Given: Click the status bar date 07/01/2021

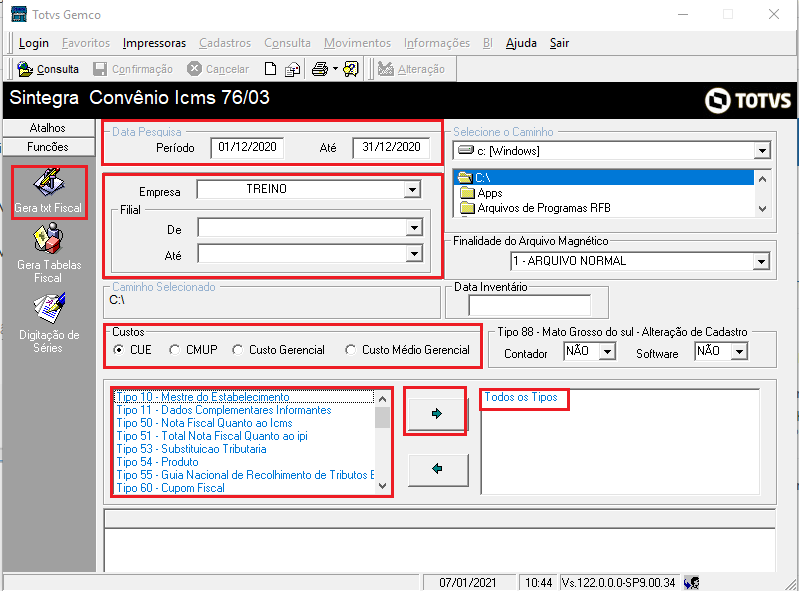Looking at the screenshot, I should click(x=468, y=582).
